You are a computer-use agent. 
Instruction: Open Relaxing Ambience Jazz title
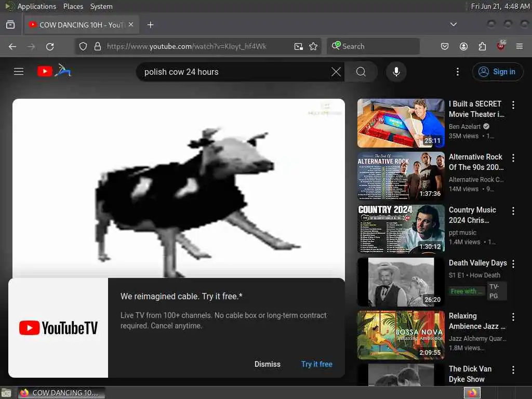(477, 321)
